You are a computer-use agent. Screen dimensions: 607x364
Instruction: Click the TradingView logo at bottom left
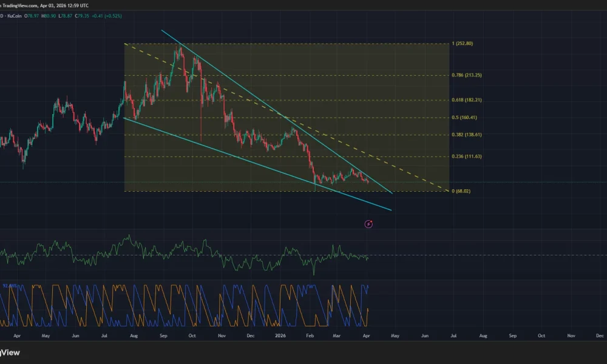tap(10, 352)
